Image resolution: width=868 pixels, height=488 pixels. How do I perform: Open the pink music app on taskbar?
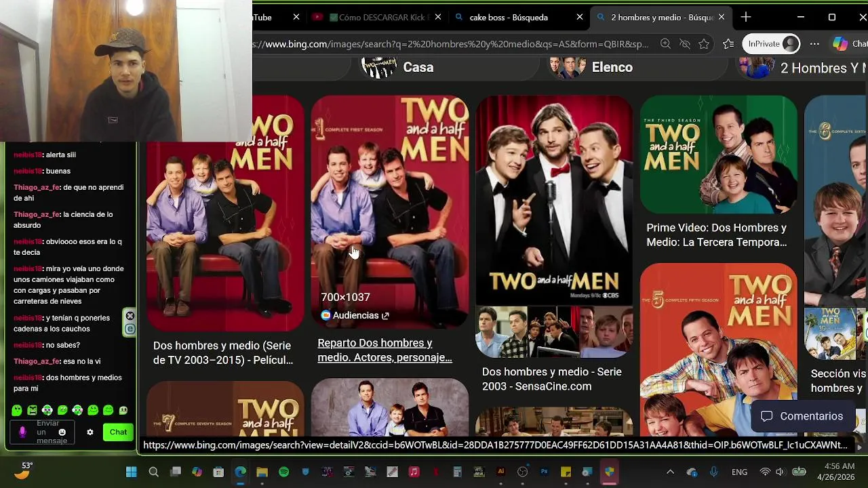click(x=414, y=472)
